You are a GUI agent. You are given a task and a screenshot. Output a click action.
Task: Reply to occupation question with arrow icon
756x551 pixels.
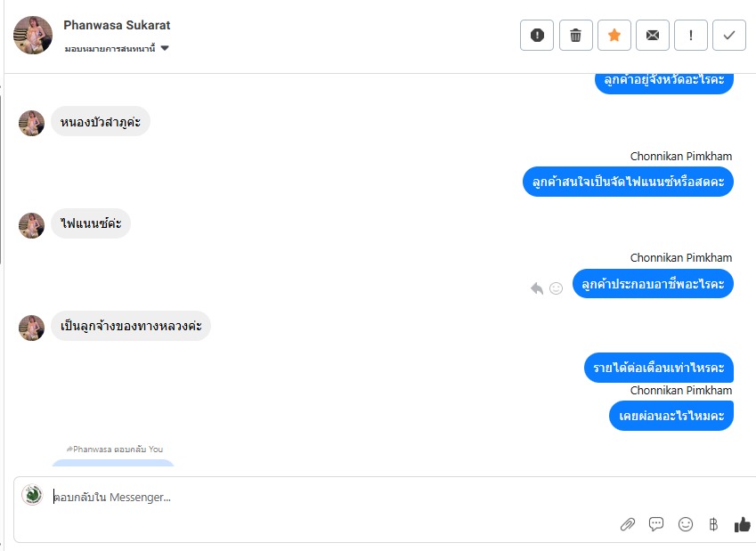click(x=537, y=288)
